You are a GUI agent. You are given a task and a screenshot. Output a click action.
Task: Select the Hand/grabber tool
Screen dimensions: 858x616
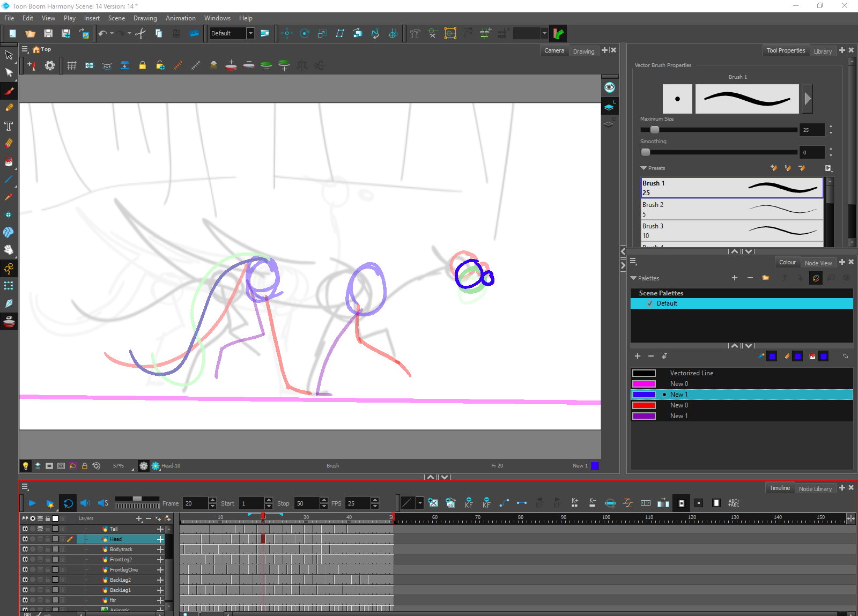pos(9,250)
